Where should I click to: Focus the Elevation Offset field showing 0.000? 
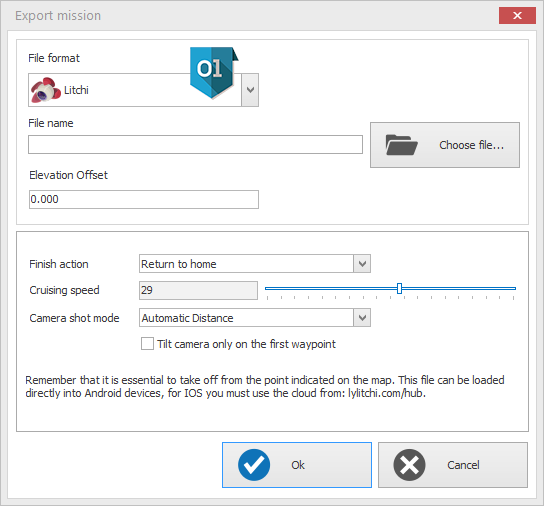[x=144, y=200]
